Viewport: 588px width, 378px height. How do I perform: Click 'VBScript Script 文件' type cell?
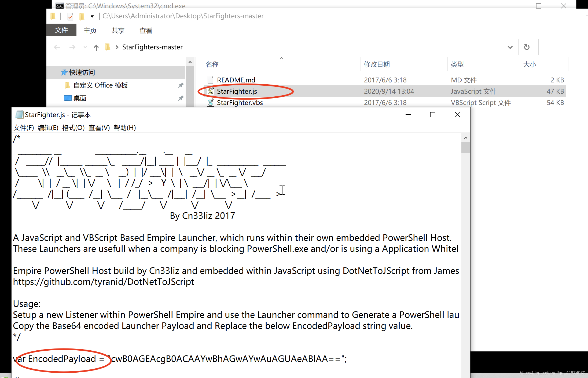tap(481, 103)
